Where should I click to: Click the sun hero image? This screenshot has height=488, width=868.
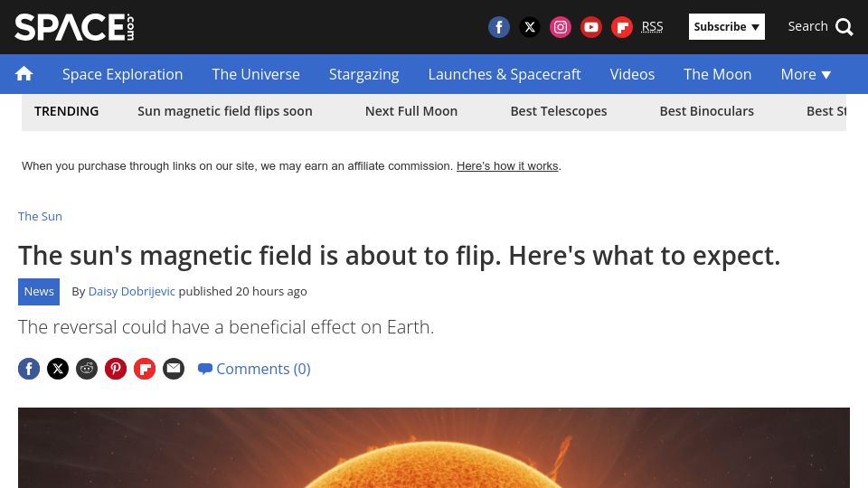point(433,447)
